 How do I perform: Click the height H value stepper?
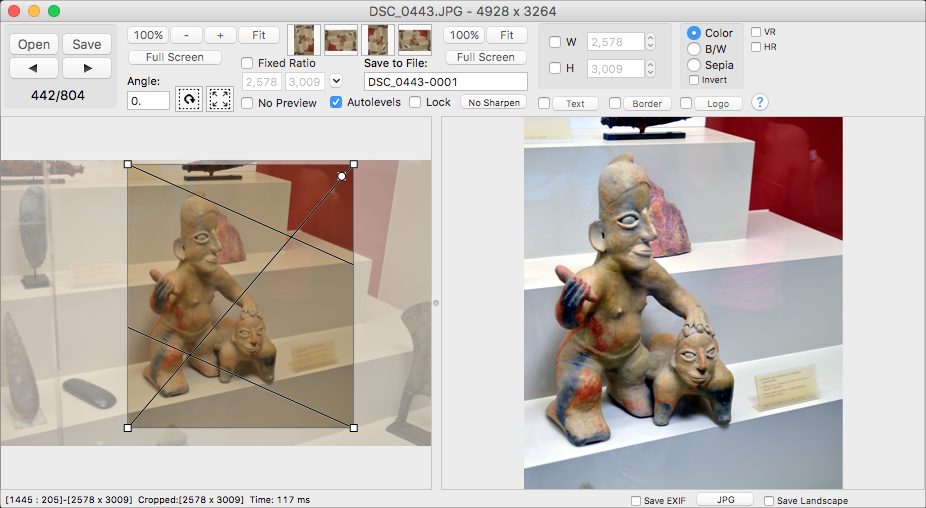coord(650,69)
